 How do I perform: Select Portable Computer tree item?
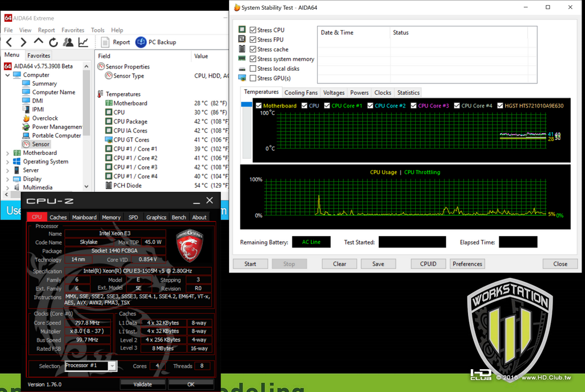click(x=57, y=135)
